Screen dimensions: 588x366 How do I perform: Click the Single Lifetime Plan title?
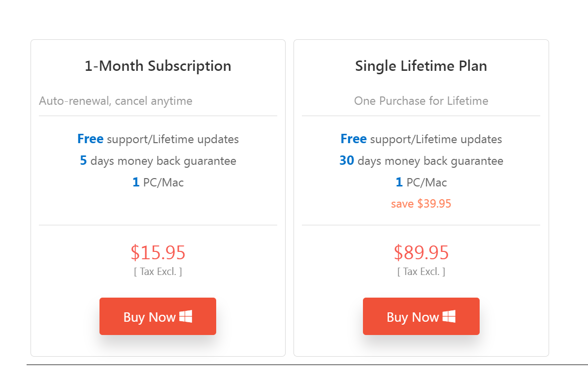[421, 65]
